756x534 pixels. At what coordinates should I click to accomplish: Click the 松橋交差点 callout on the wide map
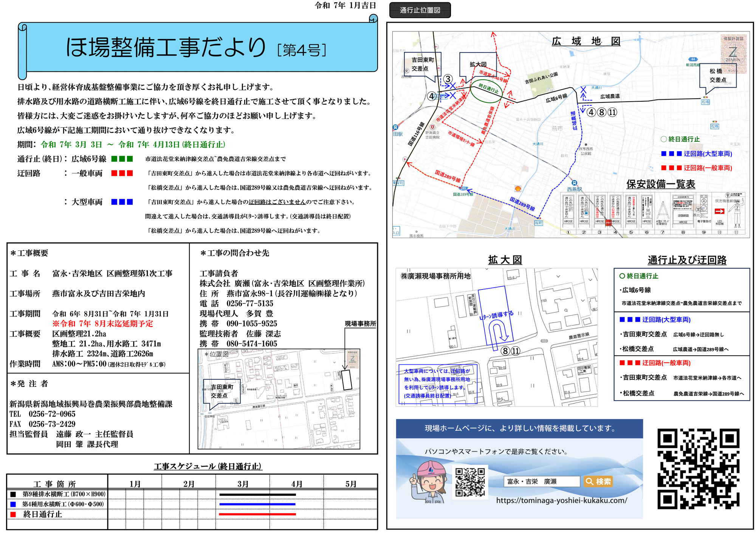[x=717, y=75]
